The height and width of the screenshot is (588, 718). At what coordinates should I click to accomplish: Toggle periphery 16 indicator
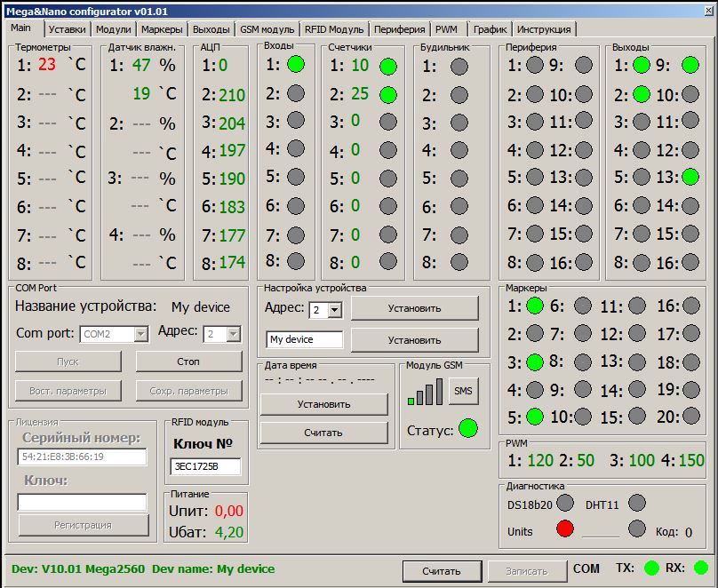click(x=584, y=262)
